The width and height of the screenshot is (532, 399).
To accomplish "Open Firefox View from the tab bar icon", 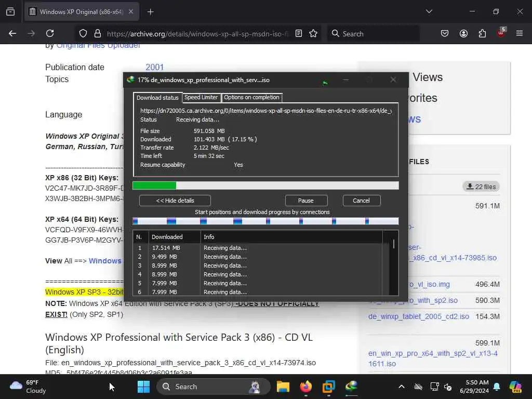I will tap(10, 12).
